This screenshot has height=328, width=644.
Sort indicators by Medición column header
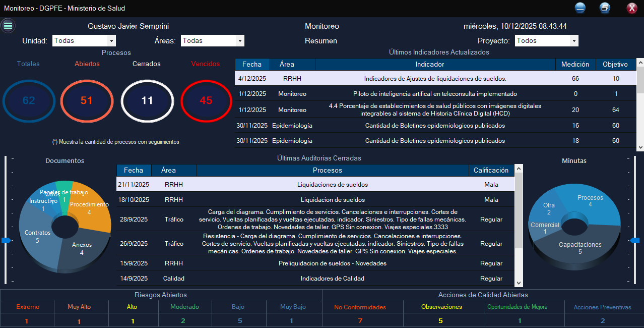(x=575, y=65)
